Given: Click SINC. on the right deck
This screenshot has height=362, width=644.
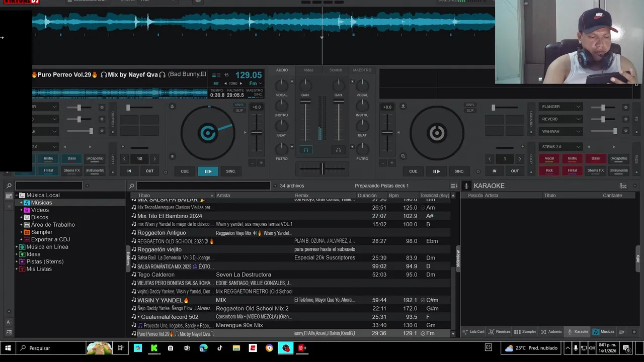Looking at the screenshot, I should [x=459, y=171].
